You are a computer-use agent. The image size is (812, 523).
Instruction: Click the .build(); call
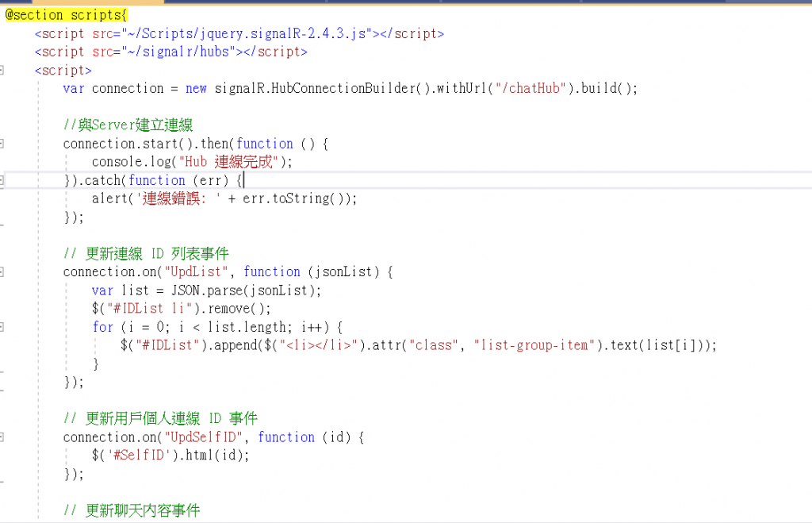pyautogui.click(x=605, y=88)
